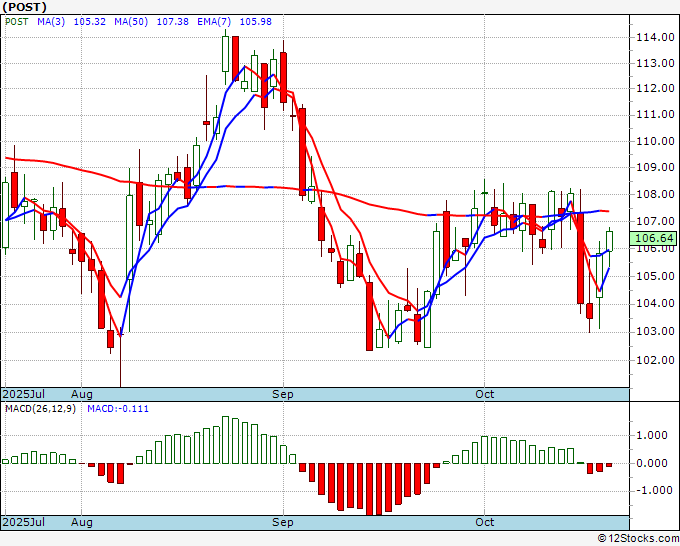Click the 109.00 price axis label
Image resolution: width=680 pixels, height=546 pixels.
tap(655, 167)
